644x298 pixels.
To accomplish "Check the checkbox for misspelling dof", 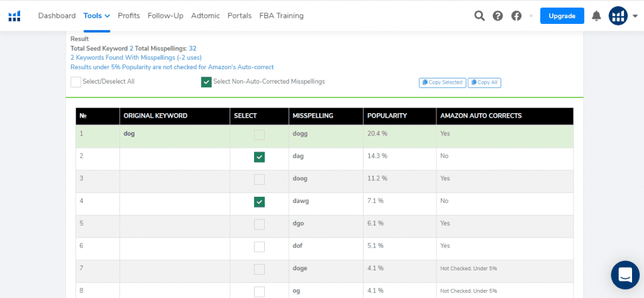I will click(x=259, y=246).
